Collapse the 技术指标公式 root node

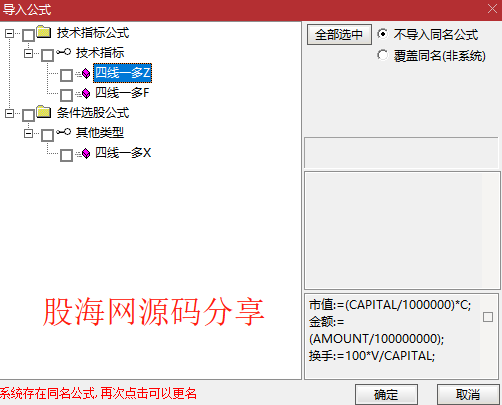tap(9, 33)
